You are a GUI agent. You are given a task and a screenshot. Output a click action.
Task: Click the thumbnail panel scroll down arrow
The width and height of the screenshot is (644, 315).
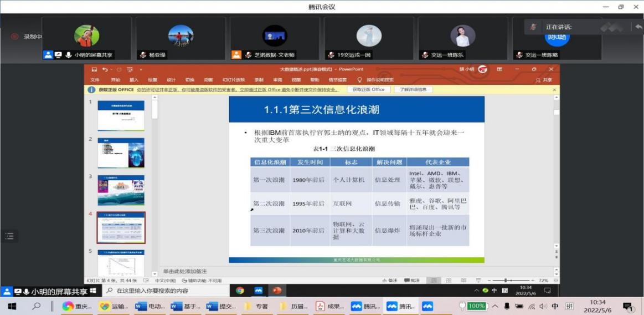tap(154, 274)
